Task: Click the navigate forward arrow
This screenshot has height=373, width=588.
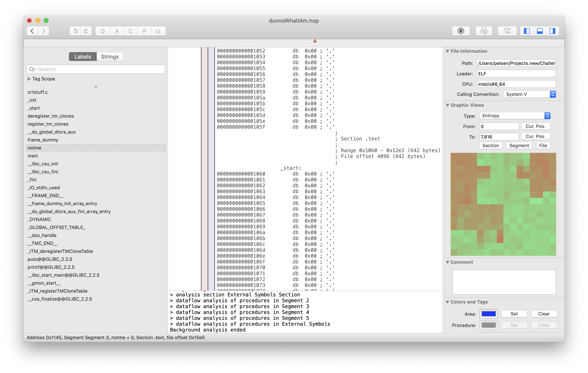Action: coord(44,31)
